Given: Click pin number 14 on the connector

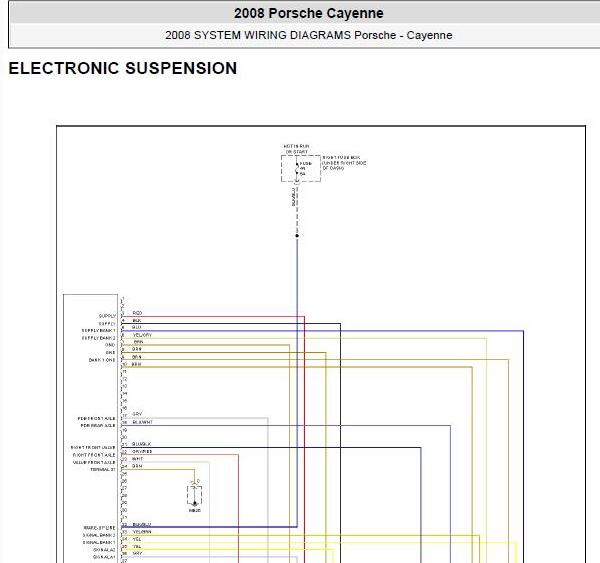Looking at the screenshot, I should (124, 394).
